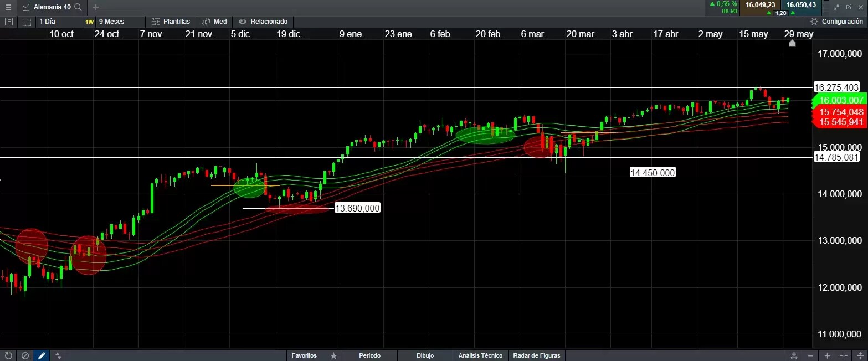Zoom in chart with plus icon
The image size is (868, 361).
pyautogui.click(x=827, y=355)
